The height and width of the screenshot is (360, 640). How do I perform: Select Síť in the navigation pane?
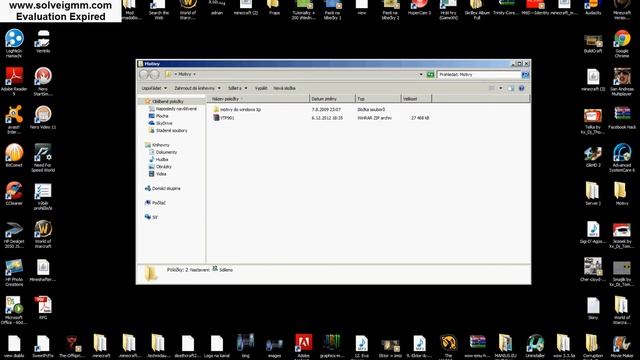[x=151, y=217]
